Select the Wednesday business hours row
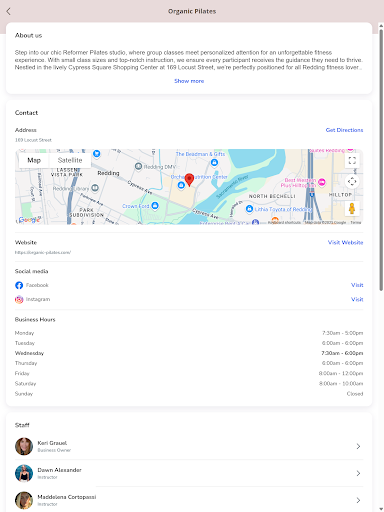 pyautogui.click(x=189, y=353)
